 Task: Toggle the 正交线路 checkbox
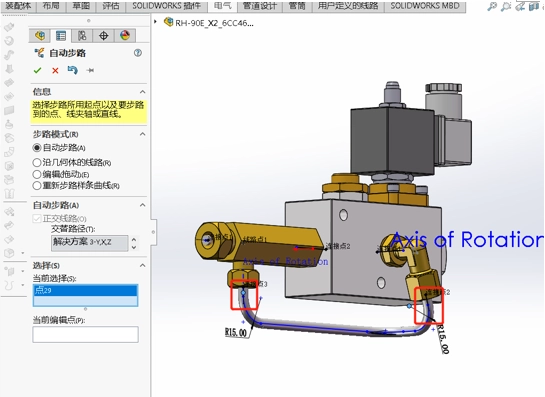click(36, 219)
